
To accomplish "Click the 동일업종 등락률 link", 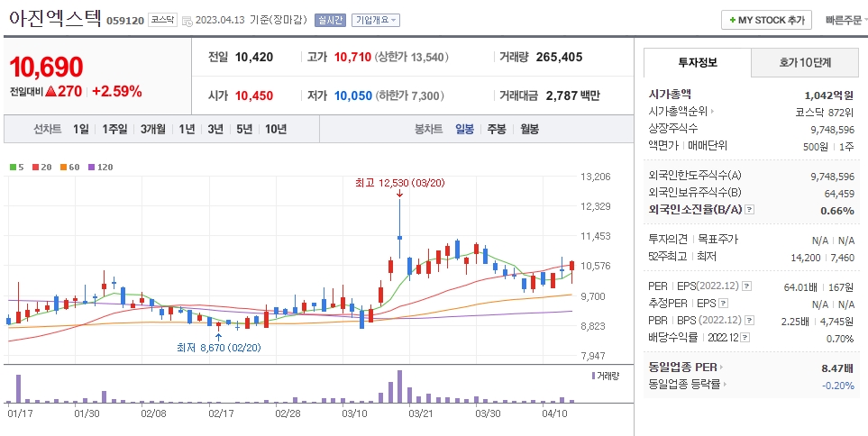I will pos(684,384).
